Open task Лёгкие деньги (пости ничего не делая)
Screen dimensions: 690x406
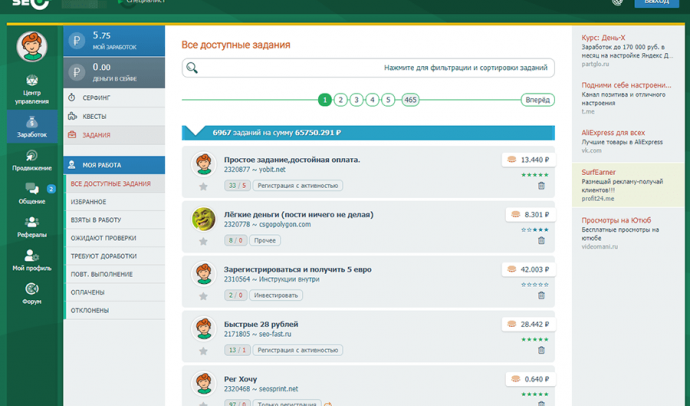point(298,215)
